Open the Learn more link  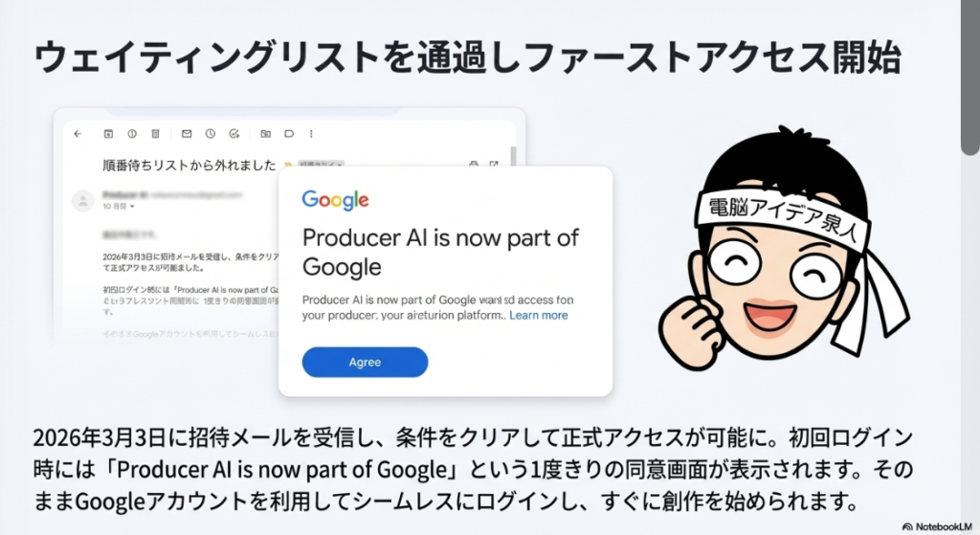point(539,315)
